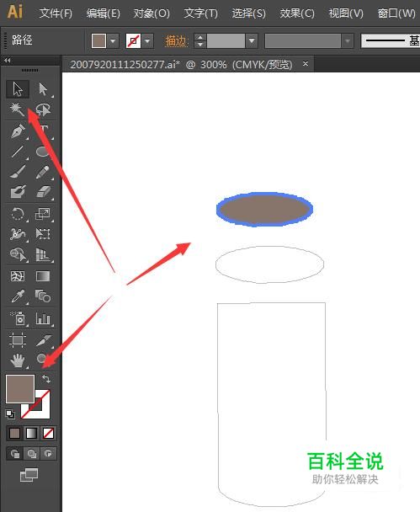
Task: Select the filled brown ellipse on canvas
Action: [x=264, y=210]
